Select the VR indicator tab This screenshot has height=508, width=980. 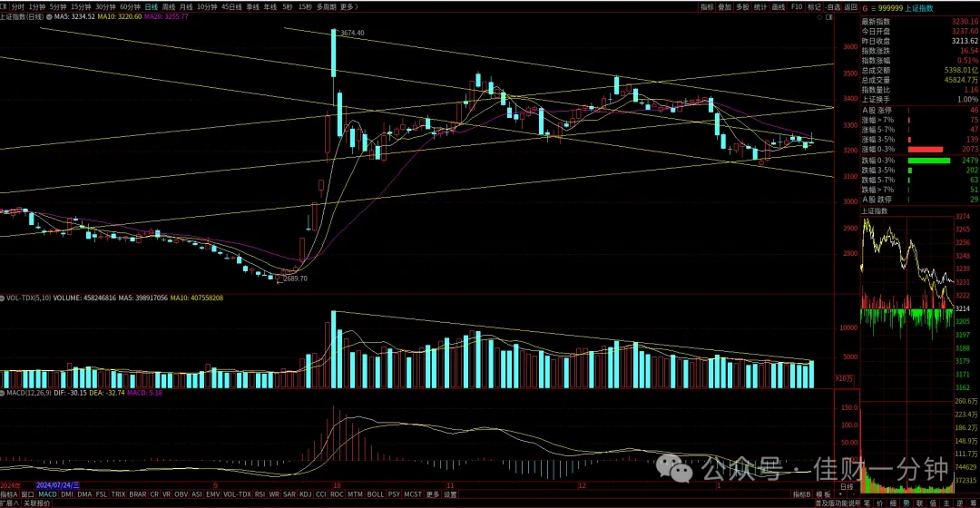(x=166, y=494)
